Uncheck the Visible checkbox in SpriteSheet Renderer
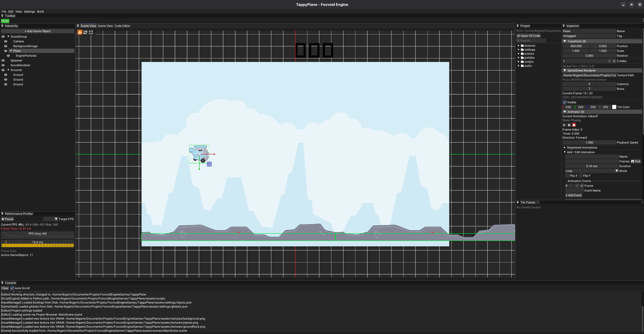Viewport: 644px width, 334px height. (564, 102)
